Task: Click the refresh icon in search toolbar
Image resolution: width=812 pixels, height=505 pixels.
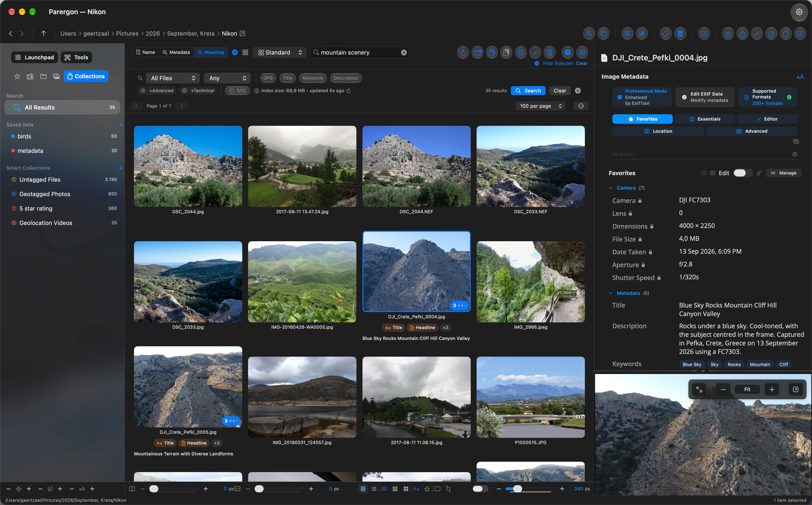Action: (x=463, y=53)
